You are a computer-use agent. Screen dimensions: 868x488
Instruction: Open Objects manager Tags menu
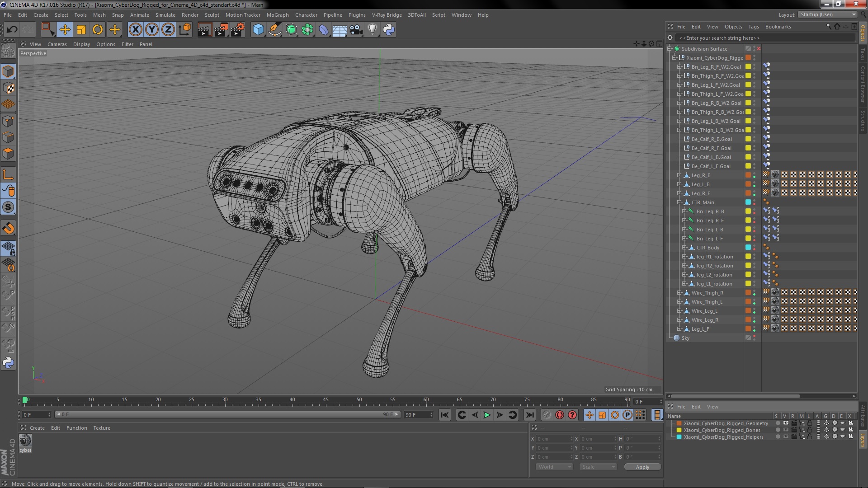[753, 27]
